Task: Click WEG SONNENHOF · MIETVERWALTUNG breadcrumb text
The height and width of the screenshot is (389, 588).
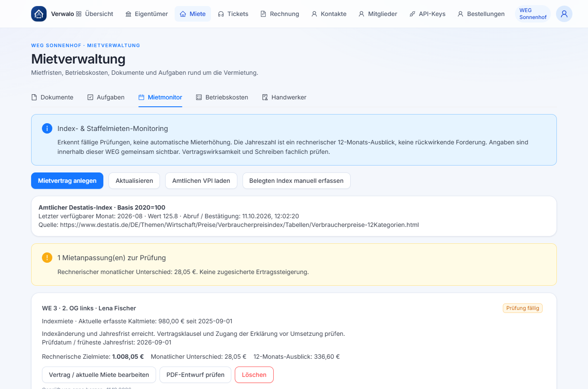Action: [x=86, y=45]
